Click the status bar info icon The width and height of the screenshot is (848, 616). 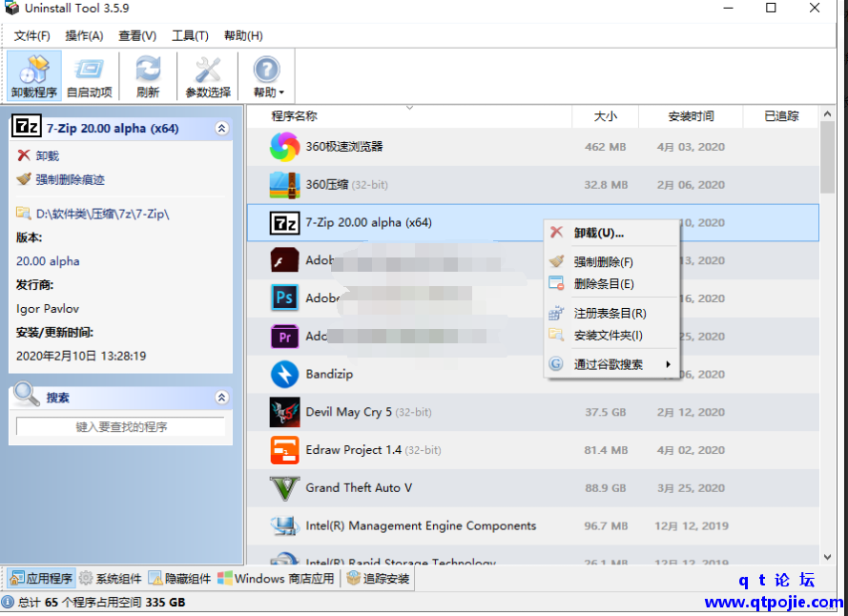pos(8,602)
